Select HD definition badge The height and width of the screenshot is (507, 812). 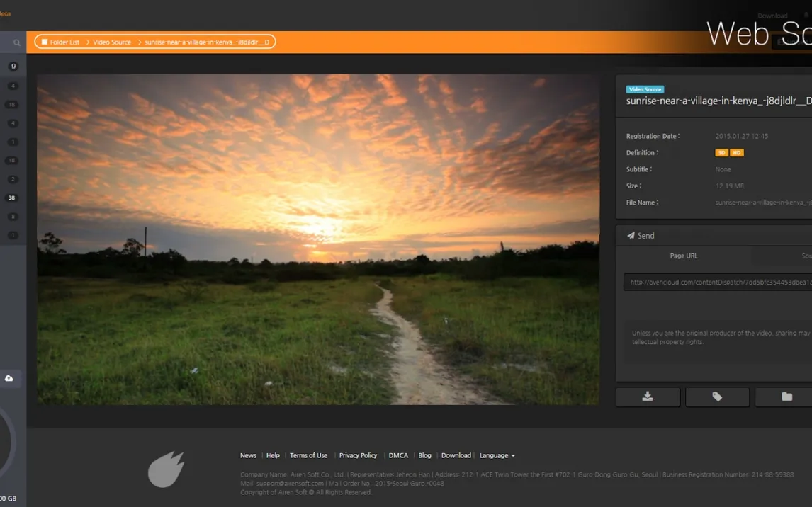[x=737, y=153]
